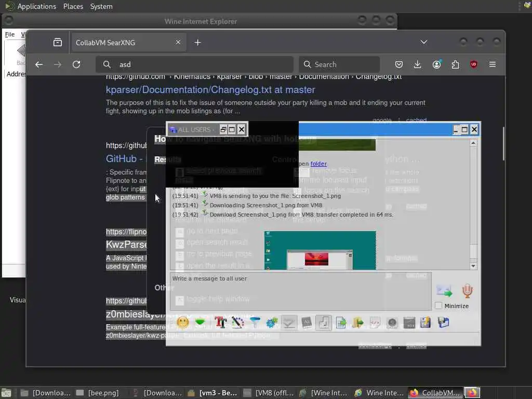The width and height of the screenshot is (532, 399).
Task: Open Firefox recent browsing view icon
Action: point(58,43)
